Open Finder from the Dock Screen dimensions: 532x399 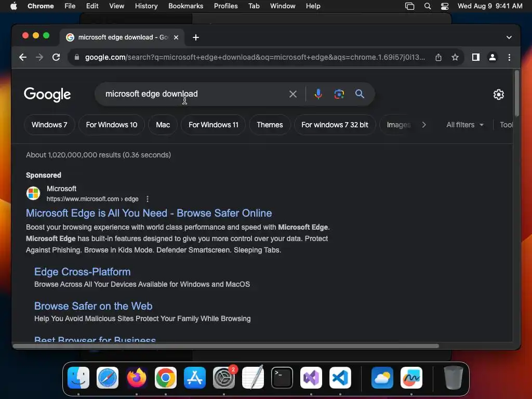click(78, 378)
